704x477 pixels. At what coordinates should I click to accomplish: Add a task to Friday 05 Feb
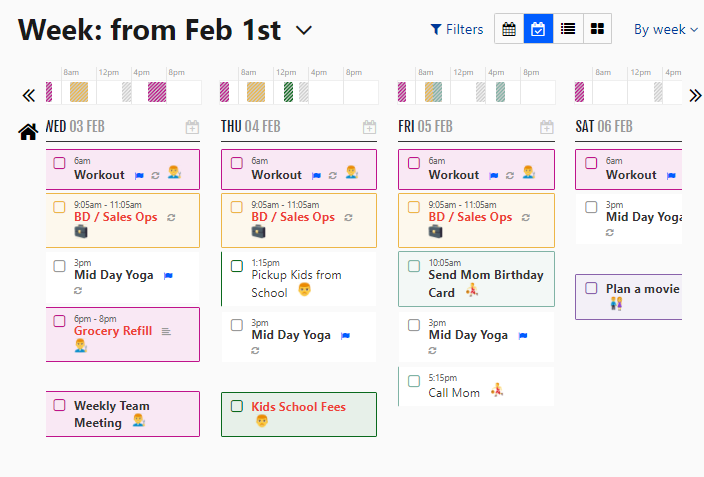pyautogui.click(x=546, y=127)
